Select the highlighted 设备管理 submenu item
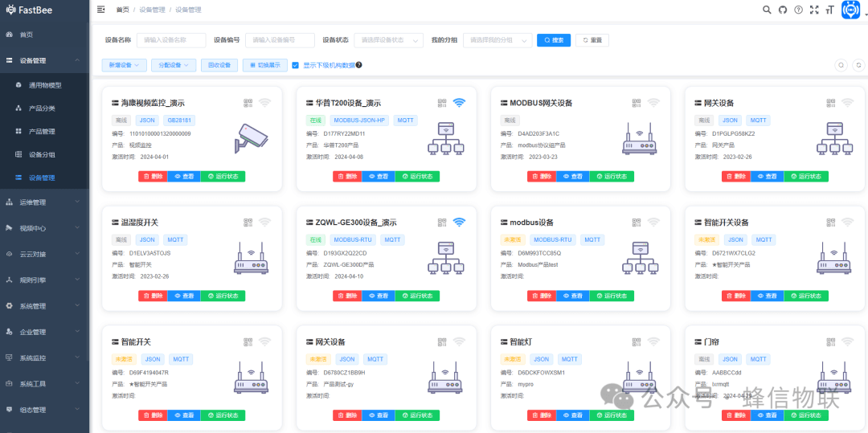This screenshot has width=868, height=433. pos(44,178)
